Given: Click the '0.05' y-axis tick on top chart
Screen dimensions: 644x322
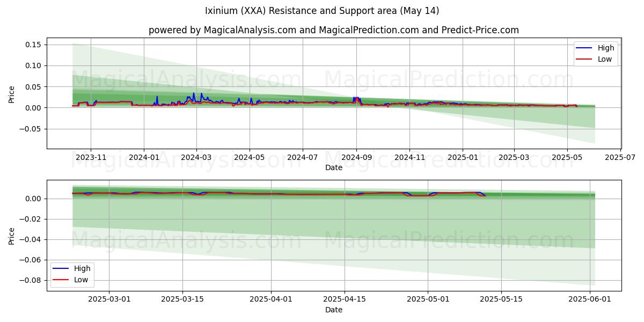Looking at the screenshot, I should click(34, 86).
